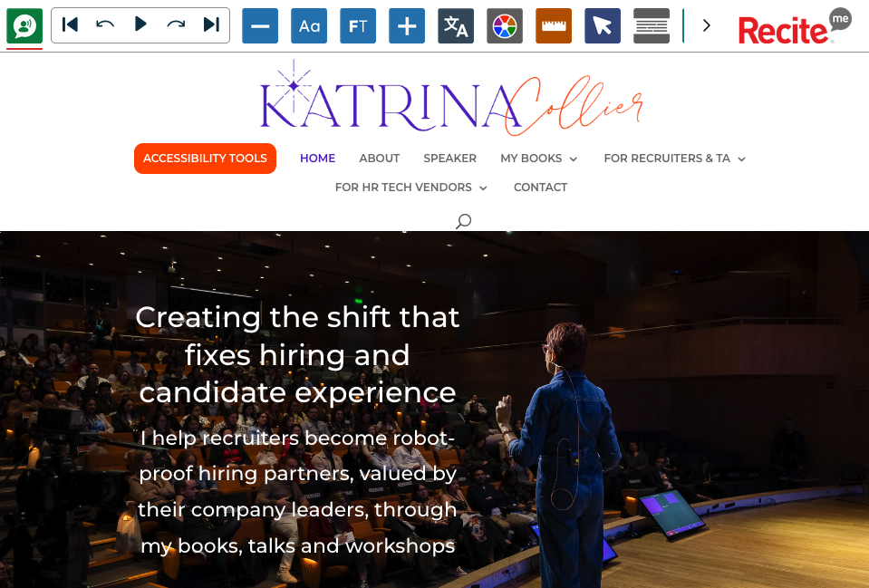Click the Accessibility Tools button

click(205, 159)
